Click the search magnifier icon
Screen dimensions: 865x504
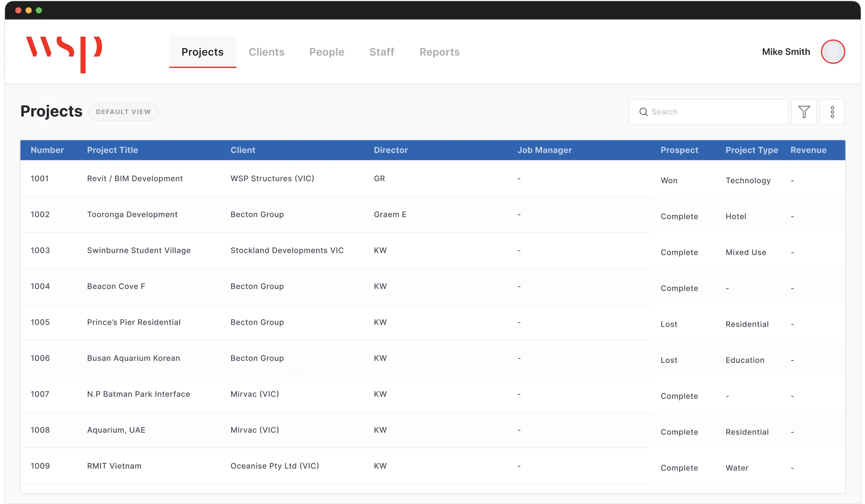click(x=643, y=112)
